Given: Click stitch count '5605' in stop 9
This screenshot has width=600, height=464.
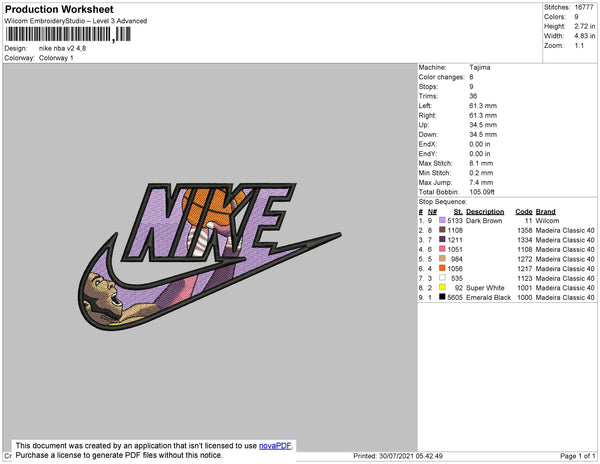Looking at the screenshot, I should [455, 297].
